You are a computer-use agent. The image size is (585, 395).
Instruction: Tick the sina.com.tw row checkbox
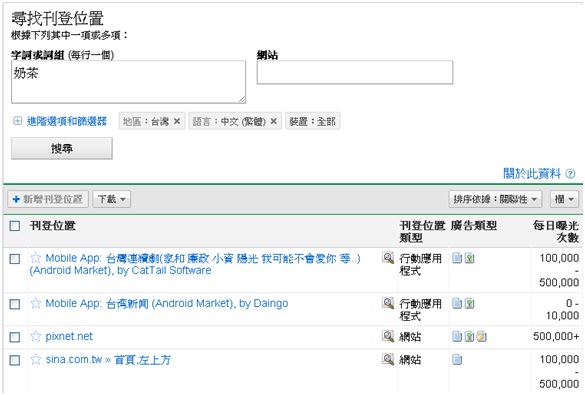click(15, 360)
